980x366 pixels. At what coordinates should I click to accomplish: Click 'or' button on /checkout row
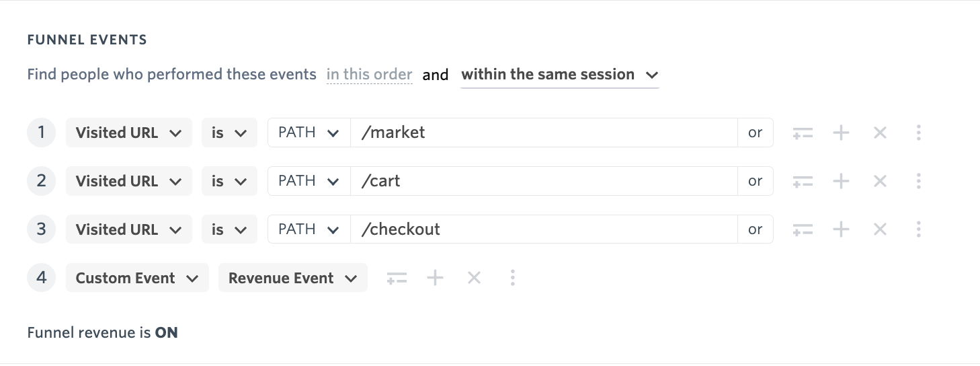pos(756,229)
